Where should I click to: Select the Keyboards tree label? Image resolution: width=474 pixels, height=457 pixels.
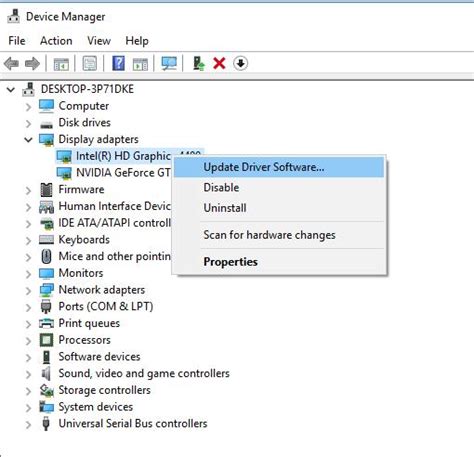(84, 240)
